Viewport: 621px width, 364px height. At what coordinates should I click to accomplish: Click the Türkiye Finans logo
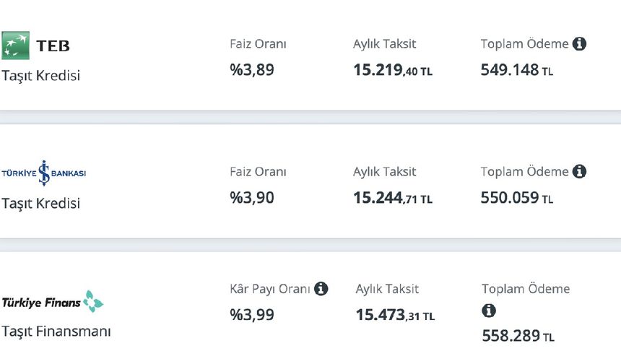pos(52,302)
